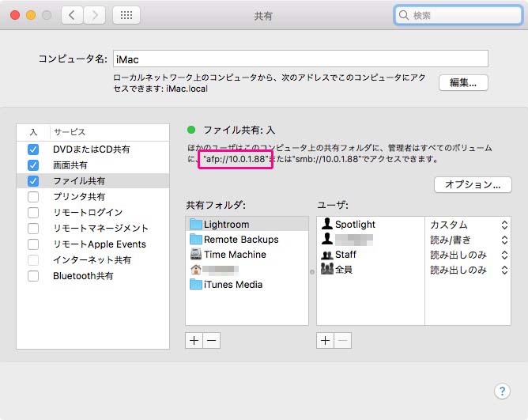Image resolution: width=528 pixels, height=420 pixels.
Task: Select Lightroom in shared folders list
Action: point(247,224)
